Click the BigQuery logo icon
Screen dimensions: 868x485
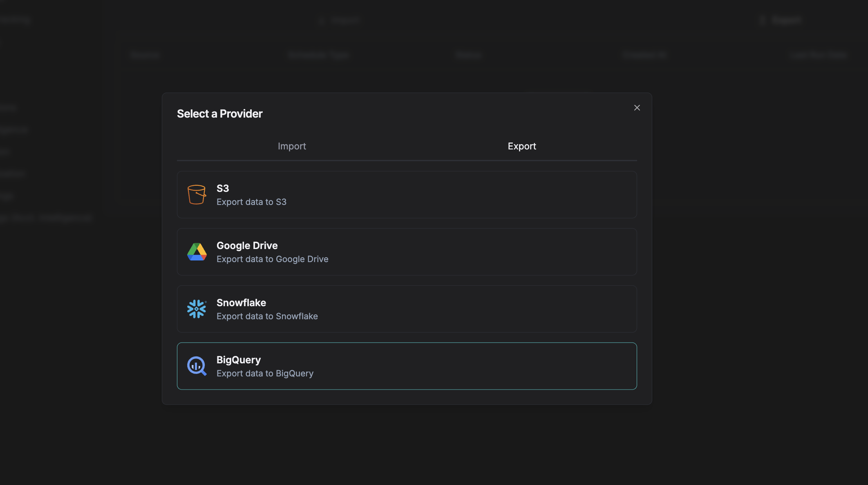pos(197,366)
